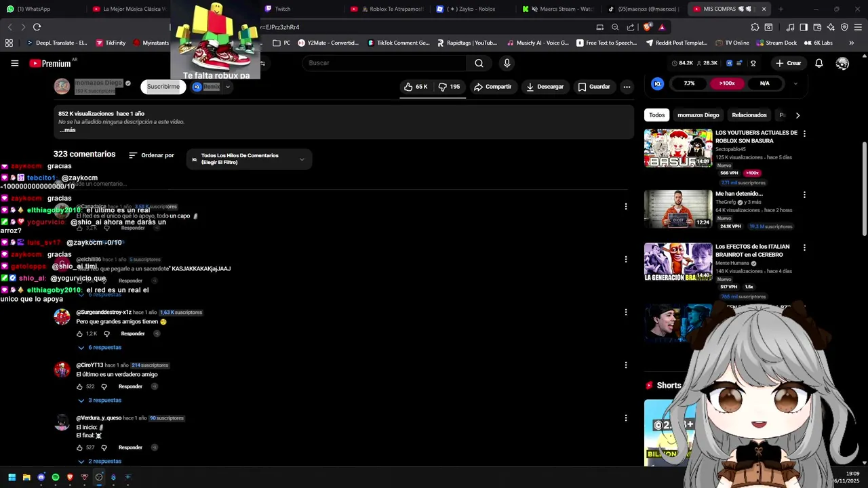Click the Suscribirme button
Viewport: 868px width, 488px height.
click(163, 87)
